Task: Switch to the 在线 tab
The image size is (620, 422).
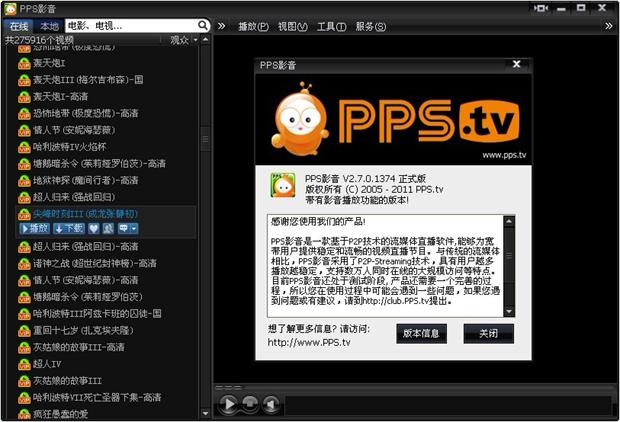Action: [x=20, y=25]
